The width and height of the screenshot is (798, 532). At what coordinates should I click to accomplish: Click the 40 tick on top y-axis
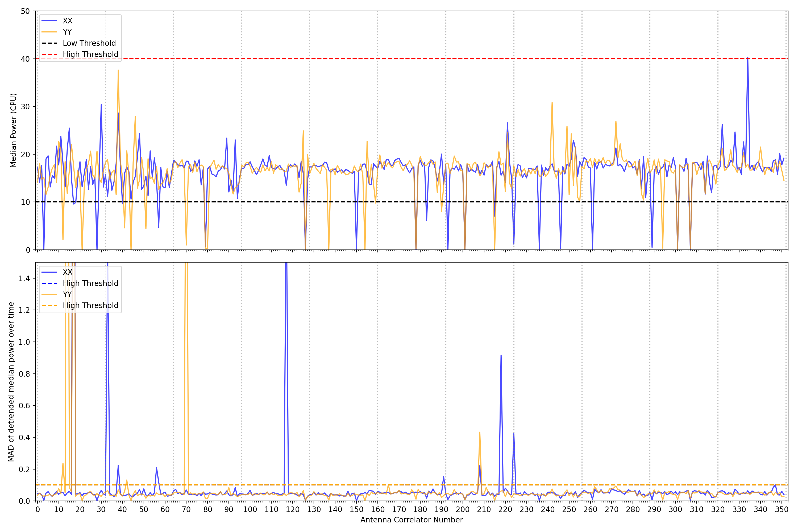pos(25,59)
